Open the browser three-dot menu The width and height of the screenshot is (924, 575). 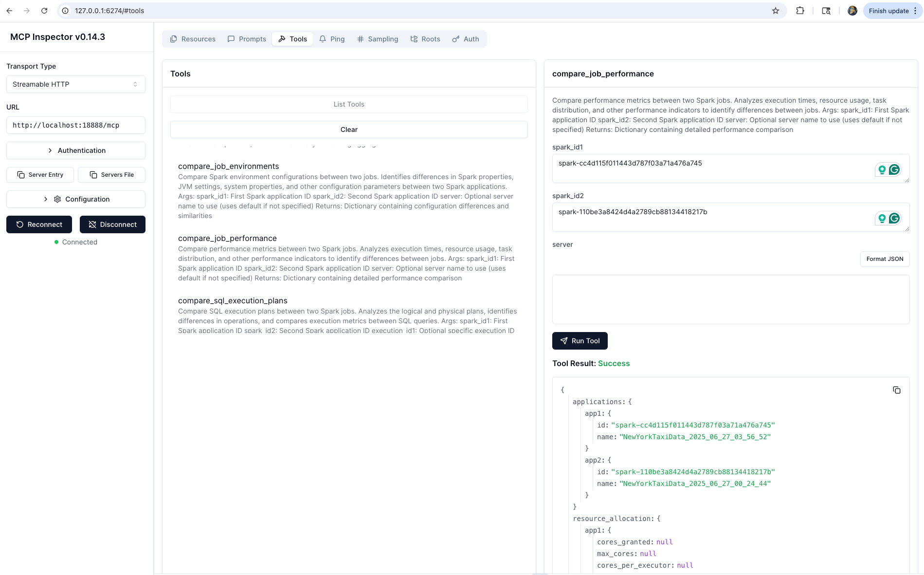[x=915, y=11]
